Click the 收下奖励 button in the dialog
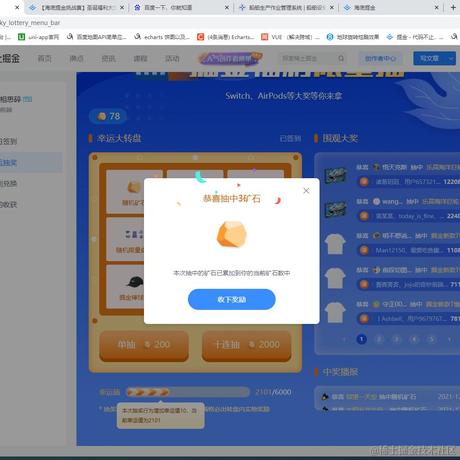 coord(232,299)
